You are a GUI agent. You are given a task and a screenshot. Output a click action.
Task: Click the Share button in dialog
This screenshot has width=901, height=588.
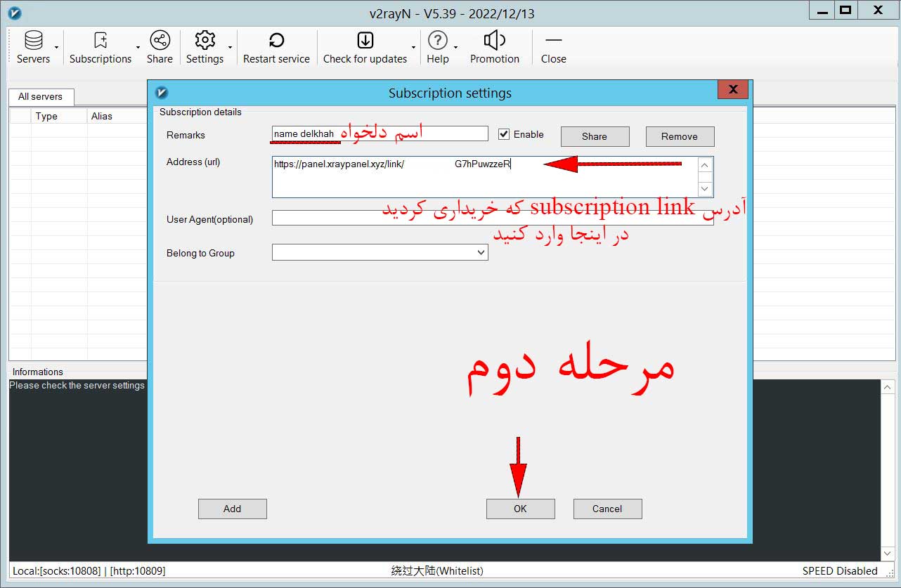(x=595, y=136)
